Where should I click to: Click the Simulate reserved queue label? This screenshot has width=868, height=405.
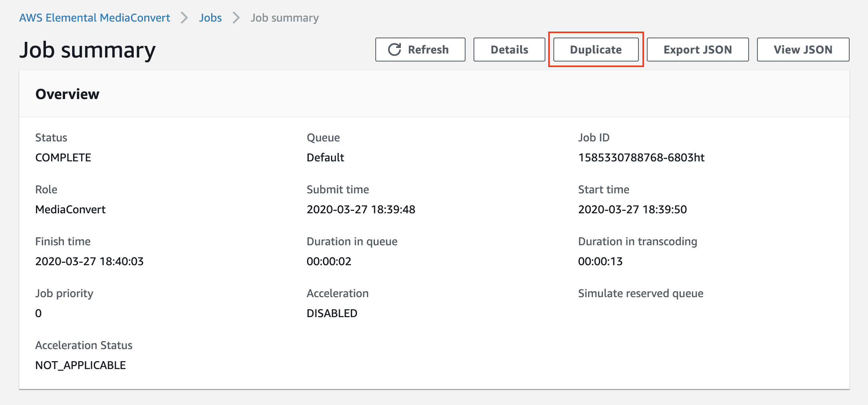pyautogui.click(x=641, y=294)
